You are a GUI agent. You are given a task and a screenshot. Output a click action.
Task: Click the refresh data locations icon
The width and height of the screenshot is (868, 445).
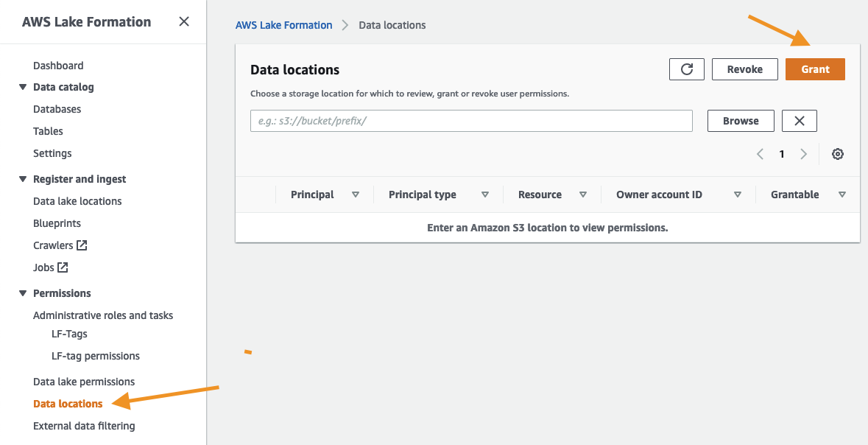click(x=686, y=69)
